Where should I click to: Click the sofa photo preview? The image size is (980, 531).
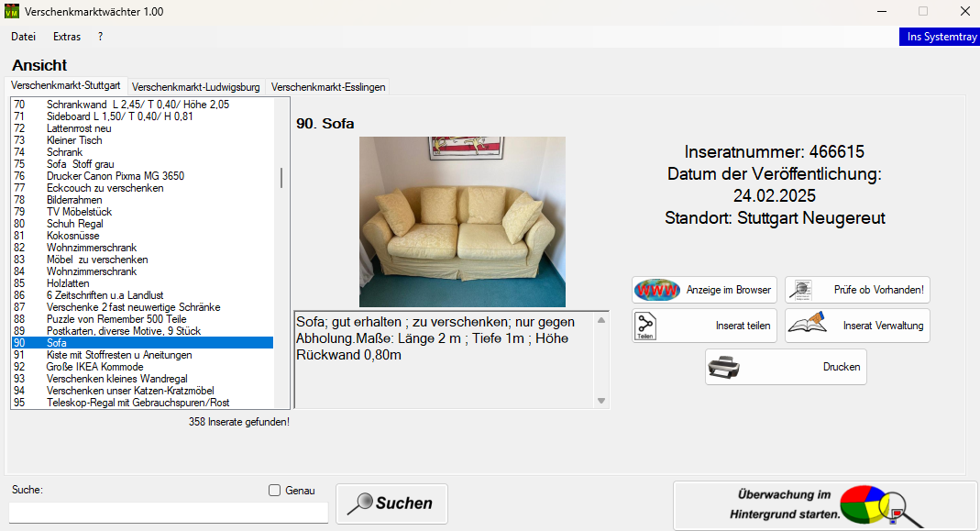(x=462, y=222)
